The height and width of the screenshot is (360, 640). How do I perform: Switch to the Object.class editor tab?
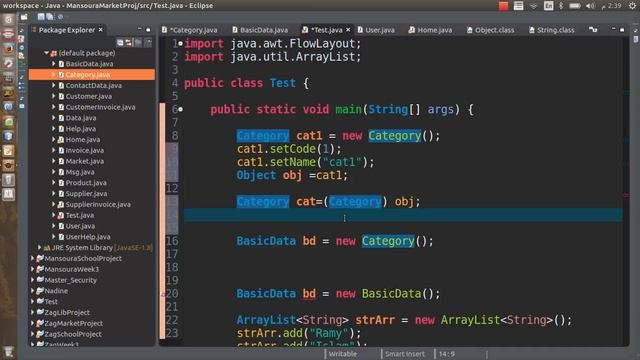coord(491,30)
